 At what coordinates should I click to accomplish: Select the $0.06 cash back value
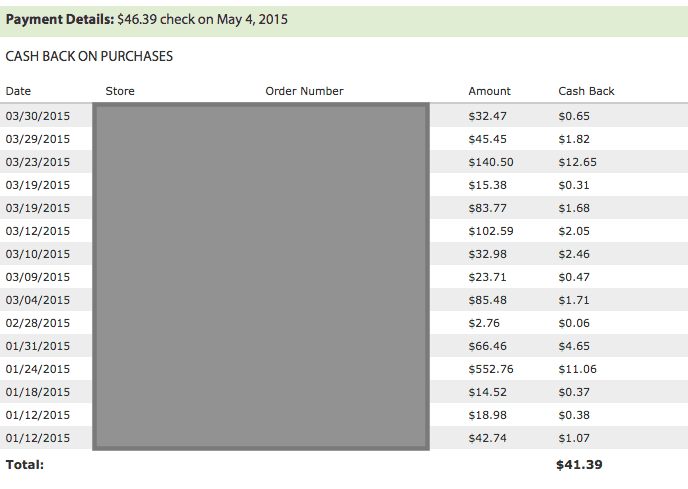574,323
